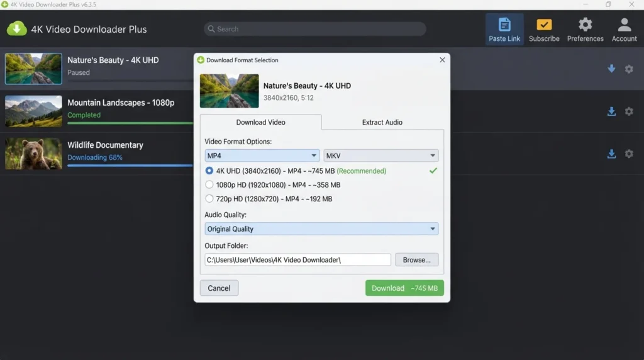Close the Download Format Selection dialog
644x360 pixels.
(x=442, y=60)
